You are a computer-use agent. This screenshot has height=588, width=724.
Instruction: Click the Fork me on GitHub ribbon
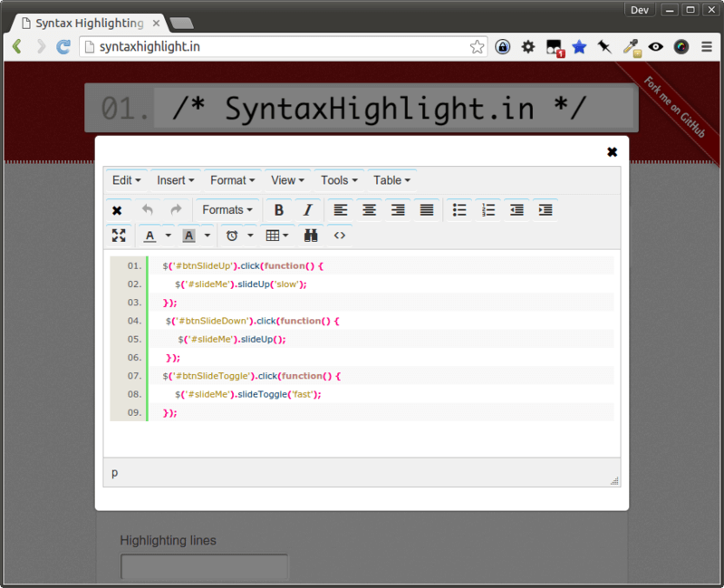tap(675, 108)
